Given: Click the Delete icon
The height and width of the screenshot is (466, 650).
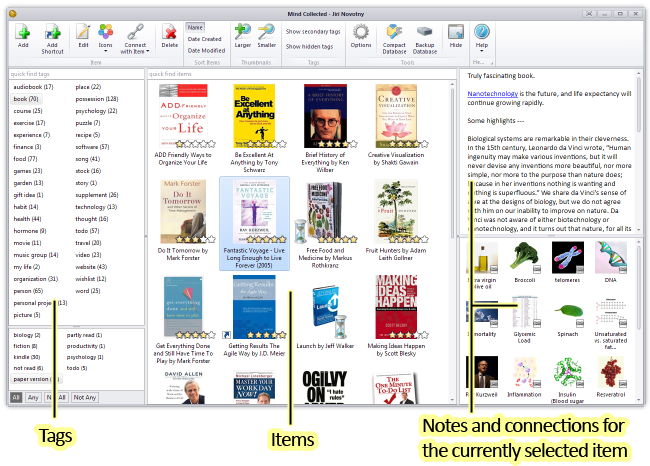Looking at the screenshot, I should (x=170, y=32).
